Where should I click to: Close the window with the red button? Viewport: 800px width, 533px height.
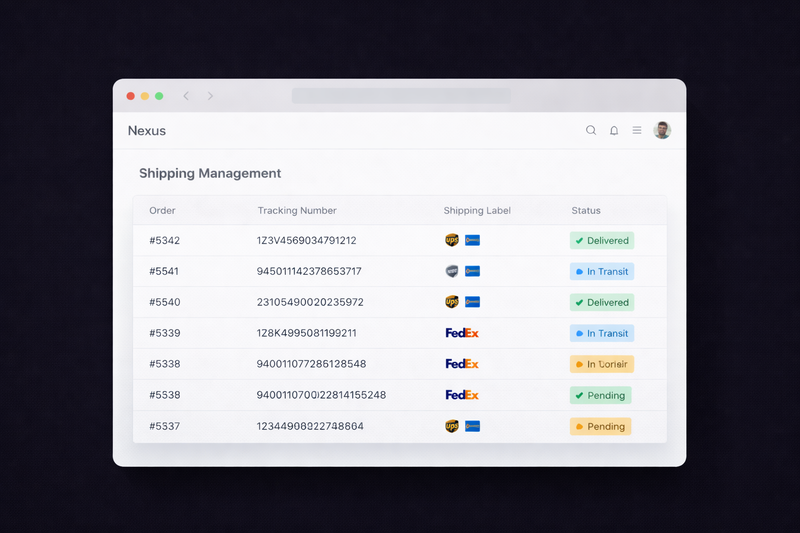[x=131, y=96]
